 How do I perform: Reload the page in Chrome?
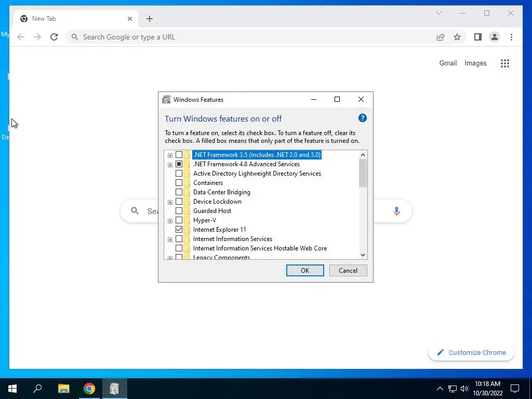pos(54,37)
